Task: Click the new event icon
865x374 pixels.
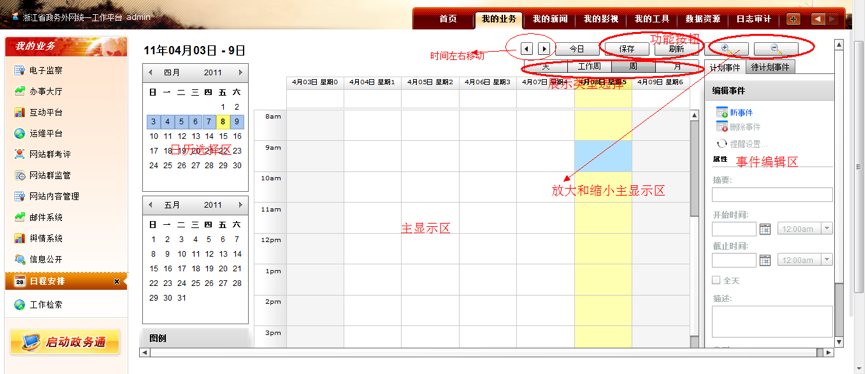Action: coord(722,112)
